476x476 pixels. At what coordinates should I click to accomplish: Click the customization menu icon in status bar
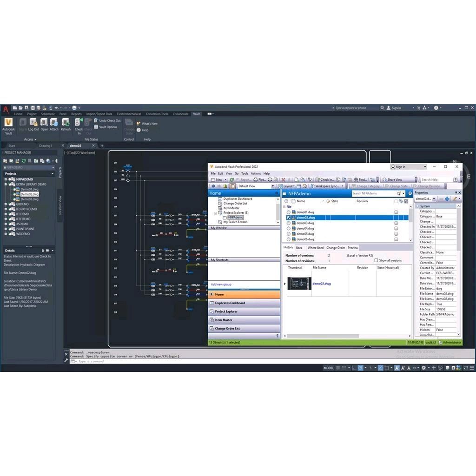[x=472, y=368]
